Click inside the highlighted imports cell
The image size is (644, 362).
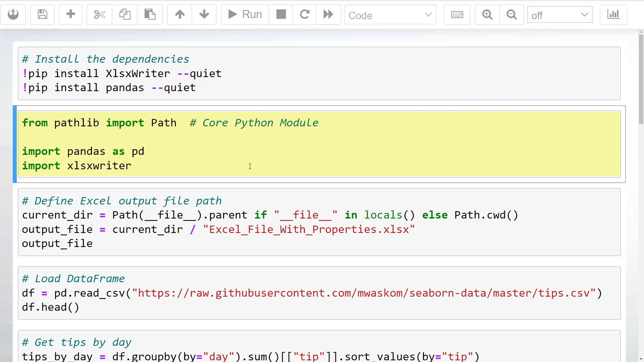click(x=250, y=166)
